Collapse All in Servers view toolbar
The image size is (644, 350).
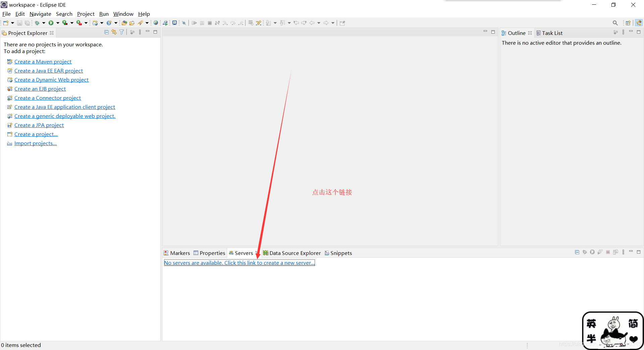(x=577, y=252)
